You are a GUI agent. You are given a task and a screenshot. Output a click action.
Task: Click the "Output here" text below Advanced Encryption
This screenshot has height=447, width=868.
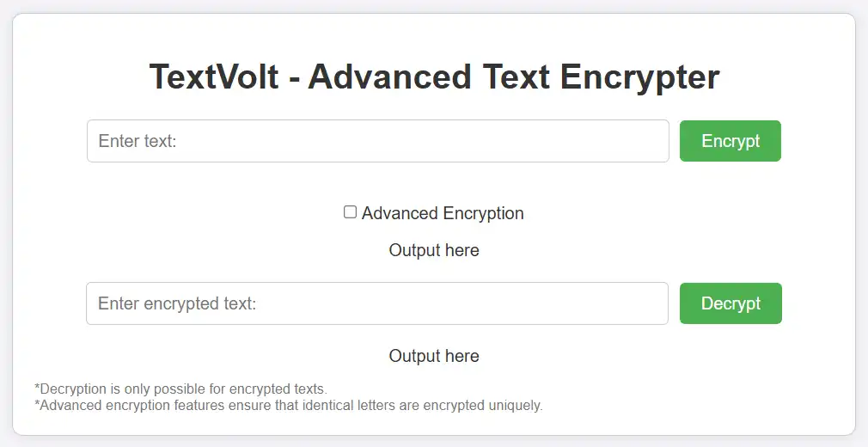(434, 250)
